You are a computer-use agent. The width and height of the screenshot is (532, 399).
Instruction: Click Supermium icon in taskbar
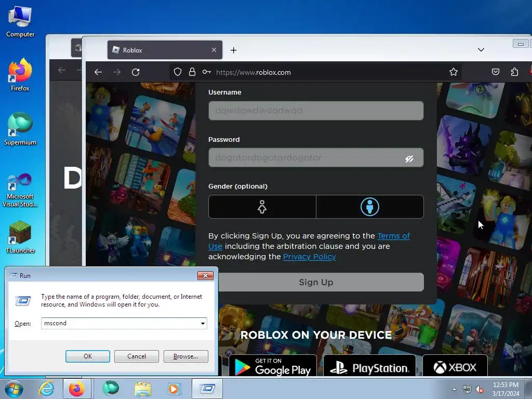(111, 389)
